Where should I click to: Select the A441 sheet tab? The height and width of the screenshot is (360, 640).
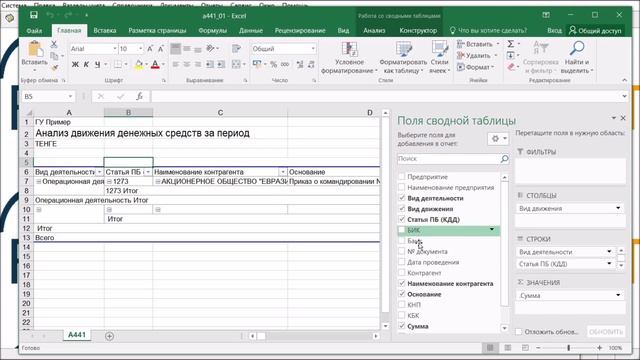[77, 335]
